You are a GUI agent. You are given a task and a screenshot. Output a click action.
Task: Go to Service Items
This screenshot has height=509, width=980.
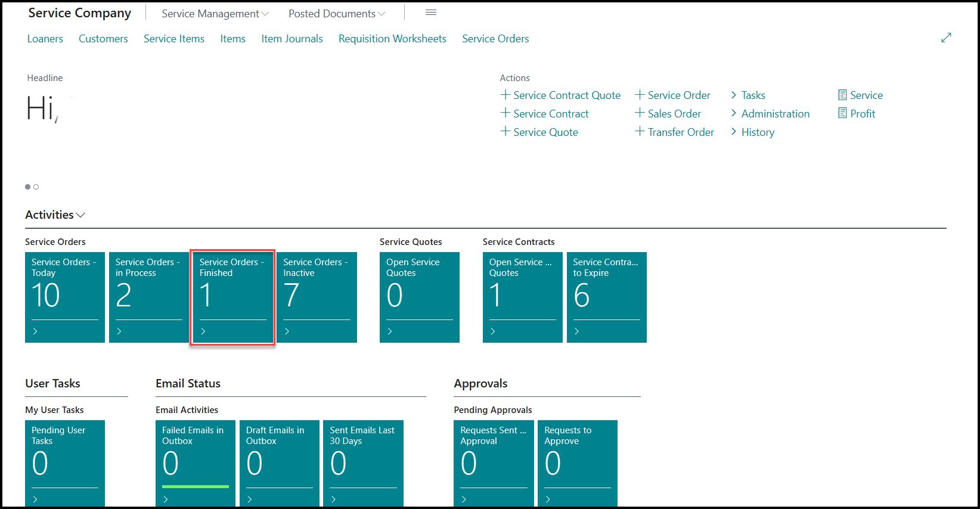pos(174,39)
